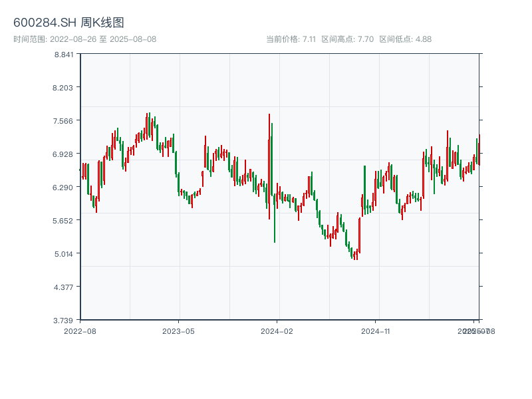Click the long green candlestick dipping near 5.2
The height and width of the screenshot is (399, 532).
pos(274,199)
